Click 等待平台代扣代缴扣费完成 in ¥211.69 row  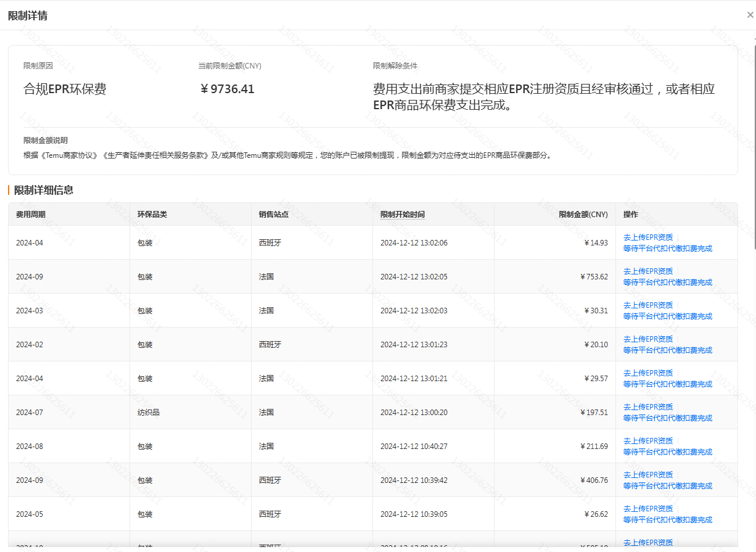(x=668, y=452)
